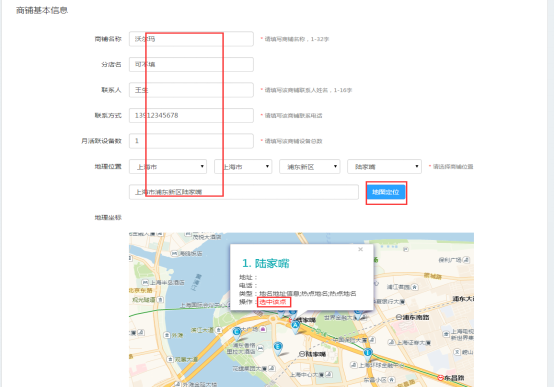Select map marker C
This screenshot has width=554, height=387.
point(237,333)
